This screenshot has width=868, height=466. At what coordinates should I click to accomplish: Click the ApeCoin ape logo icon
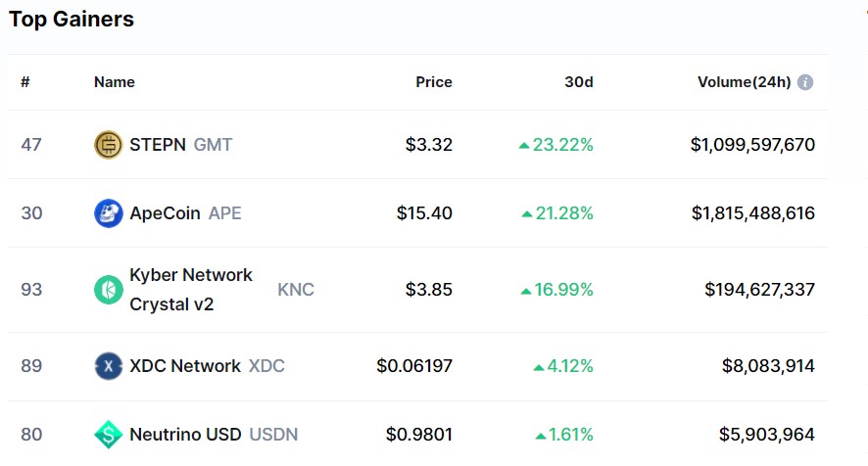(109, 213)
